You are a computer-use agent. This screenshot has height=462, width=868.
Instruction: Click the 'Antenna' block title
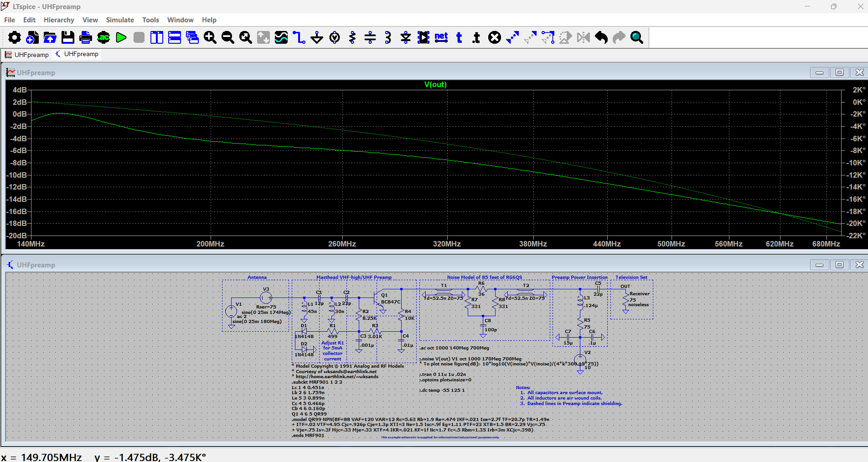click(257, 277)
